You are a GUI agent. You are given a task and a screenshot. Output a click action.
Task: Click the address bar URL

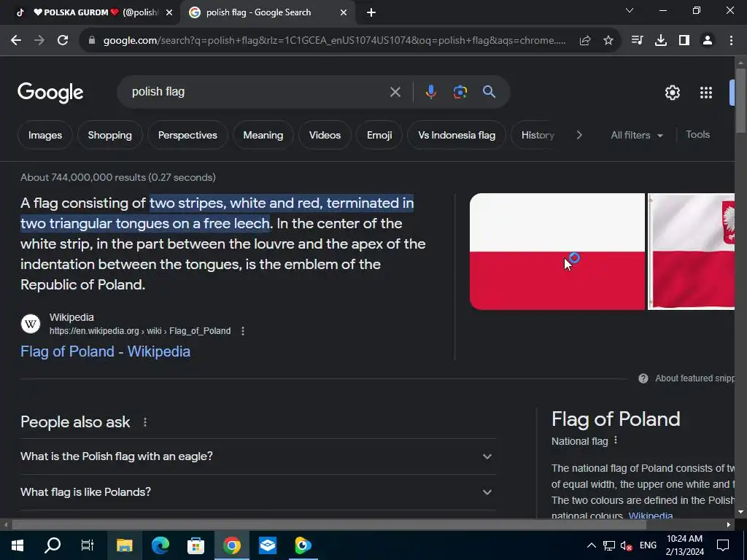(x=333, y=41)
